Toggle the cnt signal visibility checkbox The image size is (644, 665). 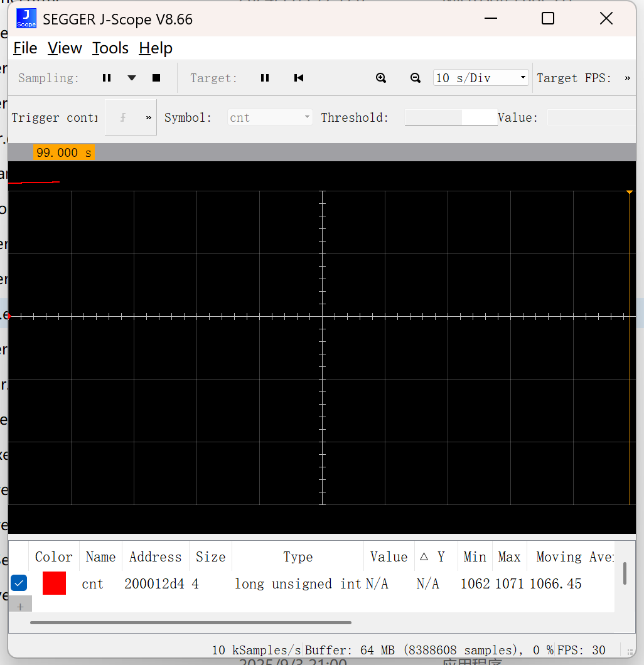point(19,583)
